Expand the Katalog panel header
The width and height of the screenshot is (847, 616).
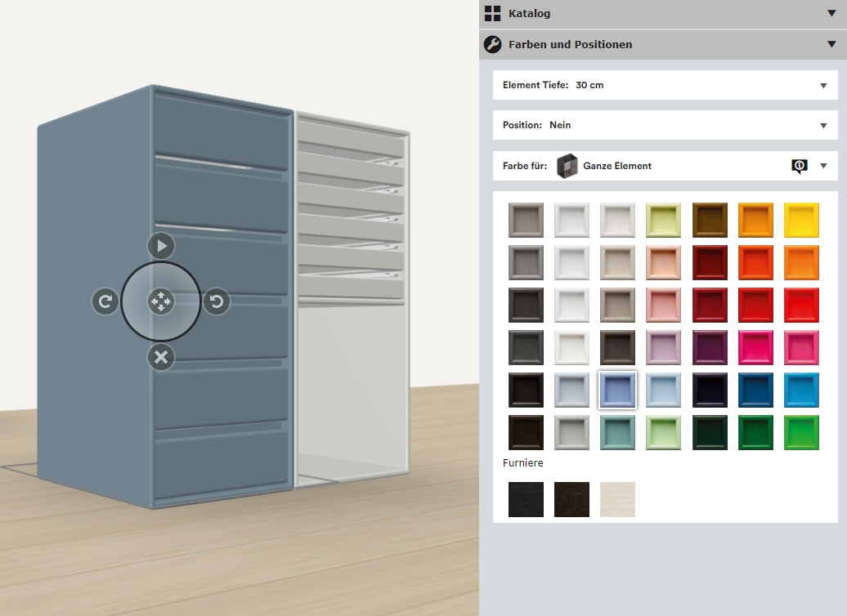point(831,13)
